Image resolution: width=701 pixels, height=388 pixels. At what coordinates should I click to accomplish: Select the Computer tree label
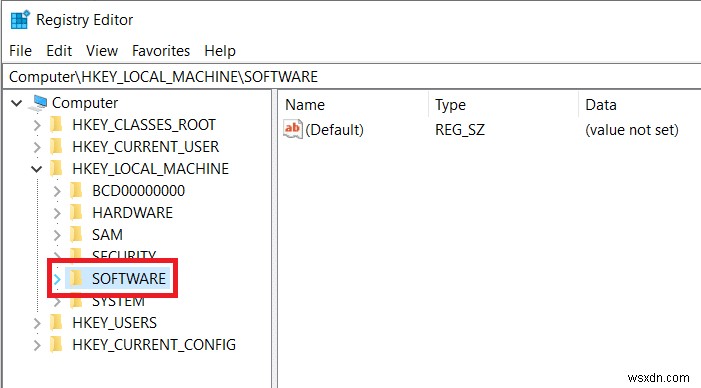(85, 103)
